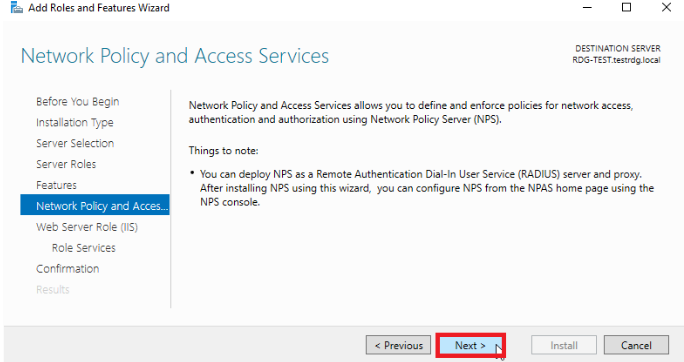This screenshot has width=684, height=362.
Task: Minimize the wizard window
Action: click(587, 7)
